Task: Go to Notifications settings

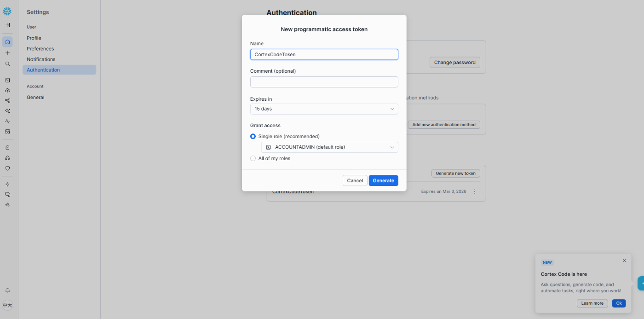Action: [59, 59]
